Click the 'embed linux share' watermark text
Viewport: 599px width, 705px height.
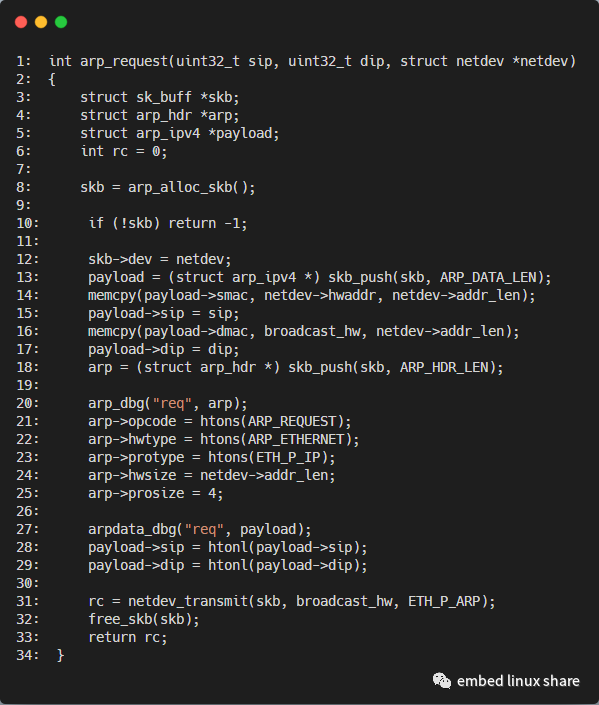(518, 681)
